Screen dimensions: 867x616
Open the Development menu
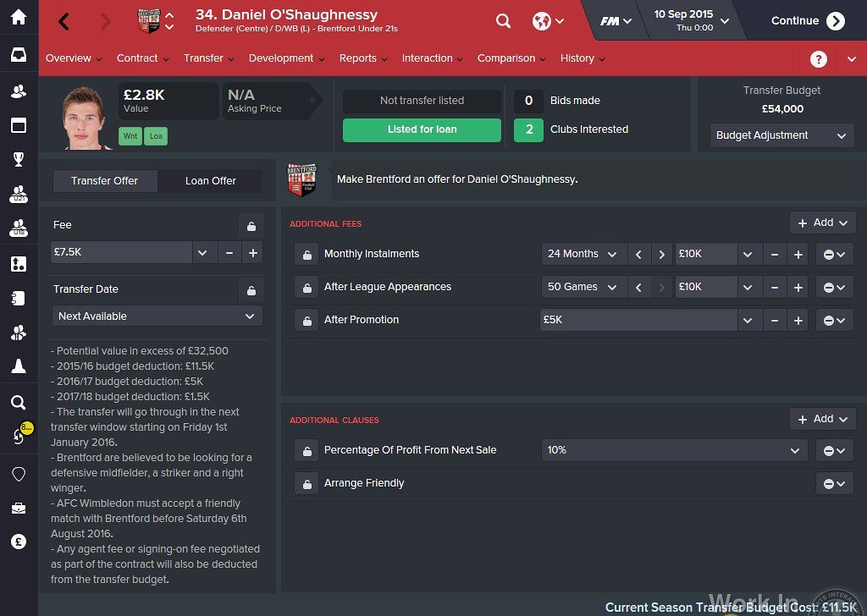[286, 58]
